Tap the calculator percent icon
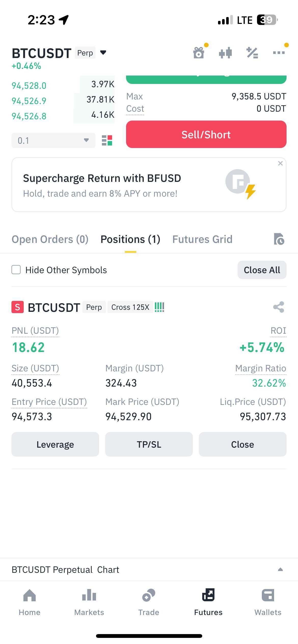298x644 pixels. 252,53
